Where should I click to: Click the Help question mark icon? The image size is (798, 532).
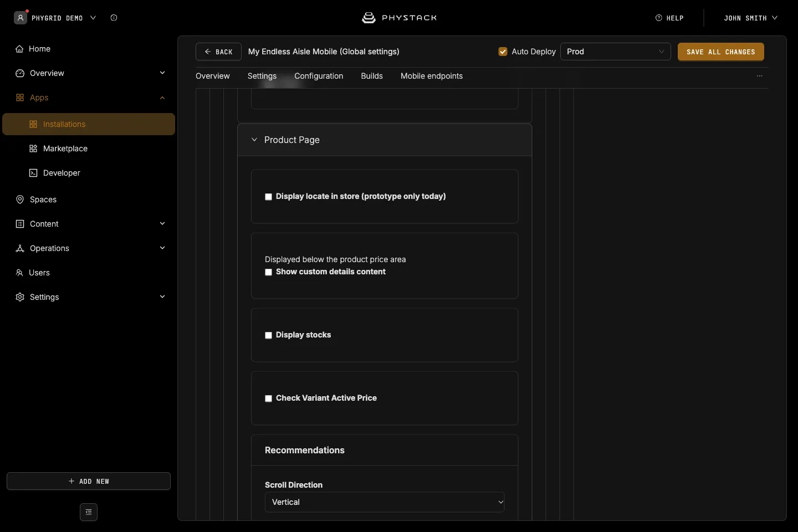[659, 18]
